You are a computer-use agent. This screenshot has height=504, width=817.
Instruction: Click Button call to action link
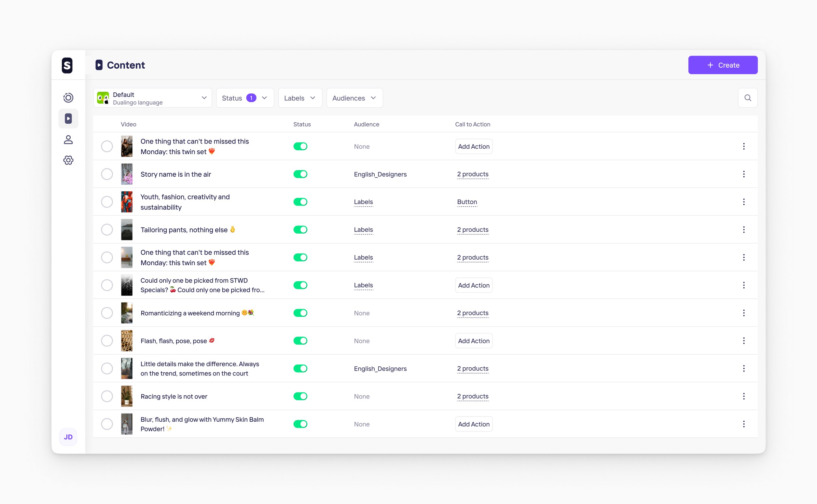tap(467, 202)
